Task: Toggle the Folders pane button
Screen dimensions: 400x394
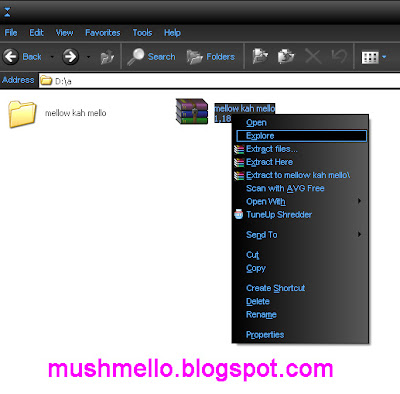Action: [x=211, y=57]
